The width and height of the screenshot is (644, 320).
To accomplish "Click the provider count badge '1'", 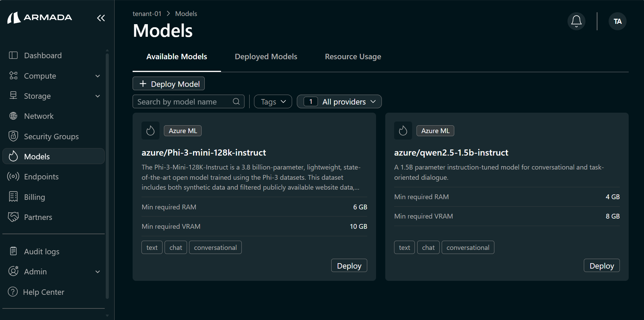I will [311, 101].
